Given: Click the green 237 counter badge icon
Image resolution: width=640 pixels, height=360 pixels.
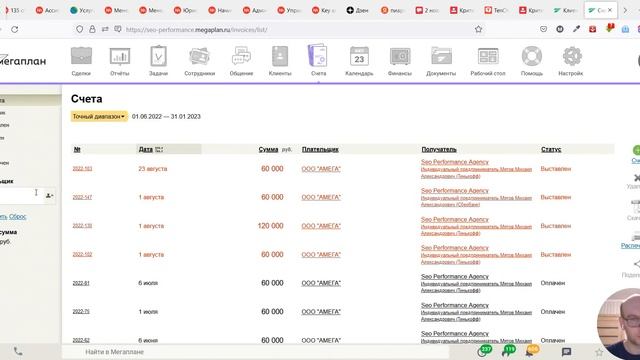Looking at the screenshot, I should tap(485, 351).
